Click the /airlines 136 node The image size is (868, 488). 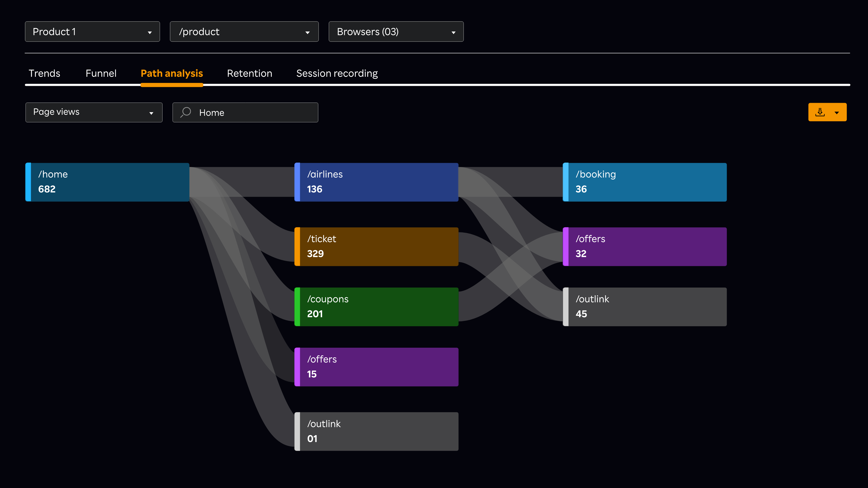click(376, 182)
